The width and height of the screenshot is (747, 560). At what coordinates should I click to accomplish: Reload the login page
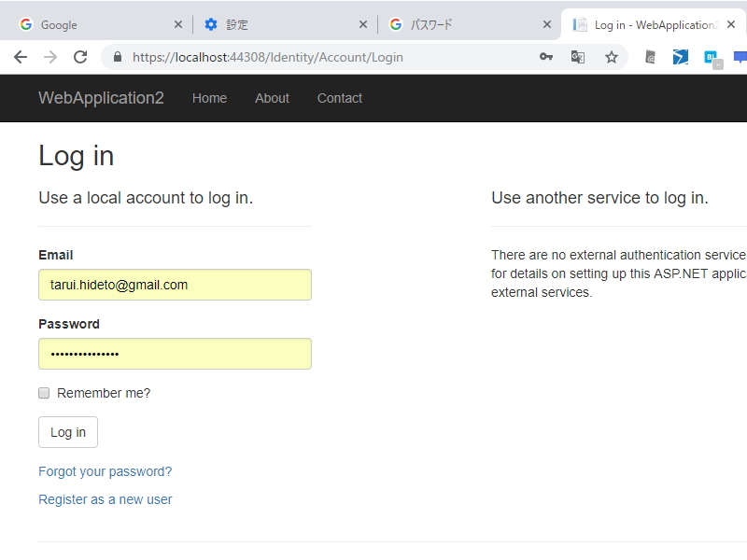pos(78,57)
